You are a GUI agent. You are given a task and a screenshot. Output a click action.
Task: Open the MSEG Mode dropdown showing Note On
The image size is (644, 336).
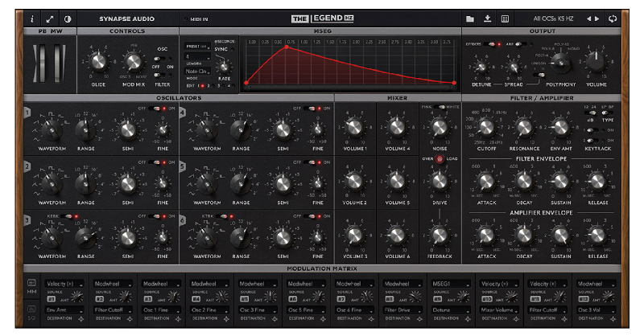pos(197,72)
